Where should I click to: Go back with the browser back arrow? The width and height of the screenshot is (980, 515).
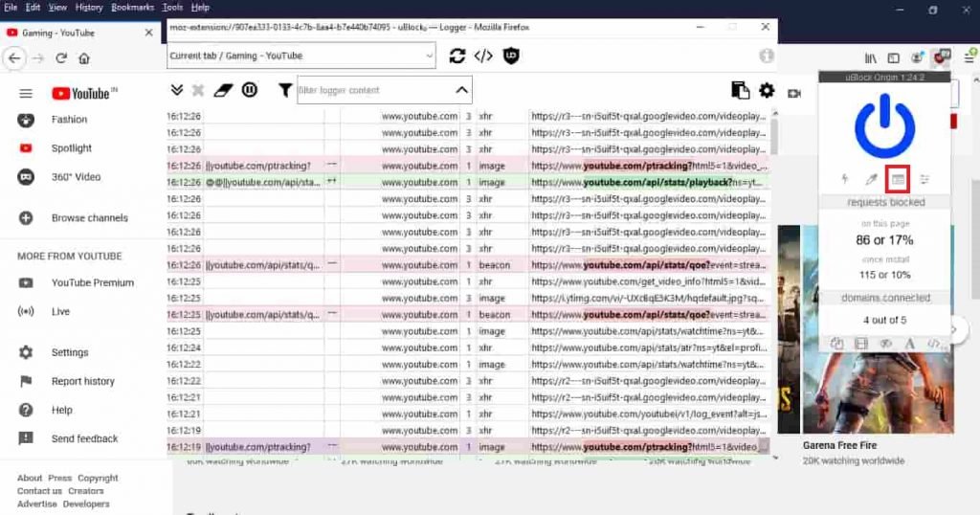pos(14,58)
